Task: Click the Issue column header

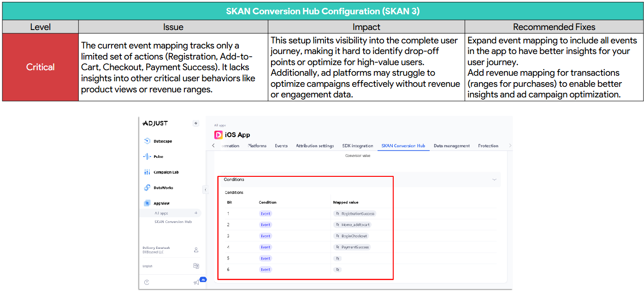Action: pyautogui.click(x=173, y=27)
